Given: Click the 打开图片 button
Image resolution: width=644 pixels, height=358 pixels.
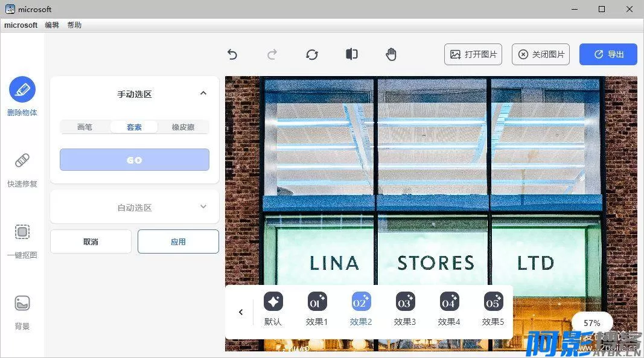Looking at the screenshot, I should coord(474,54).
